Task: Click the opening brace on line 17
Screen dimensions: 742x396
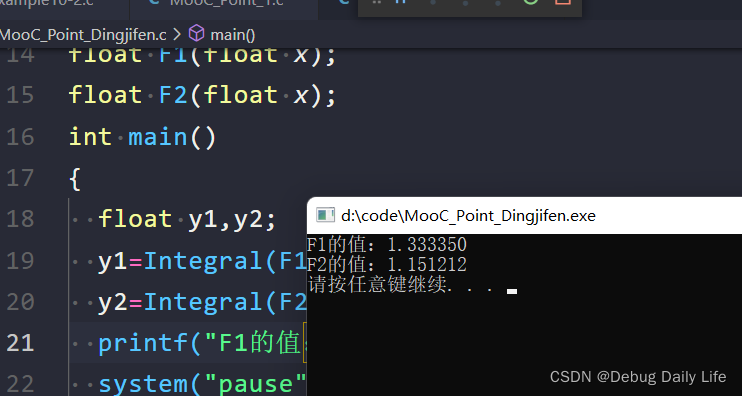Action: point(75,179)
